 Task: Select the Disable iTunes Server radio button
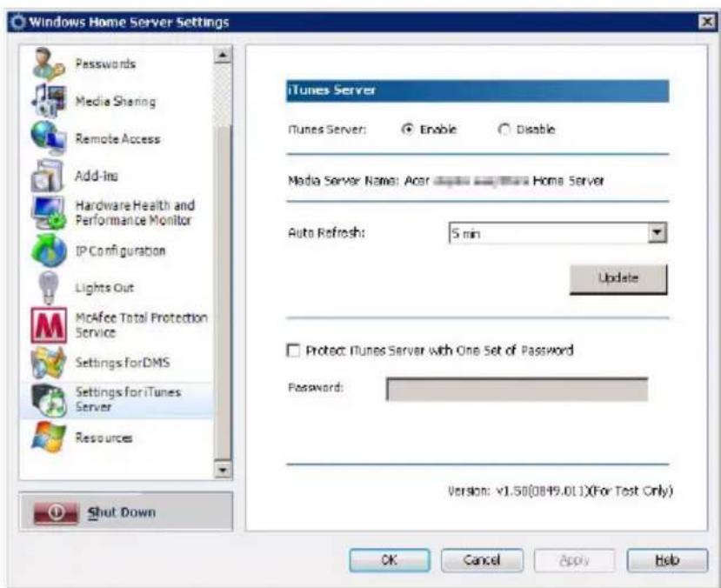click(x=504, y=130)
